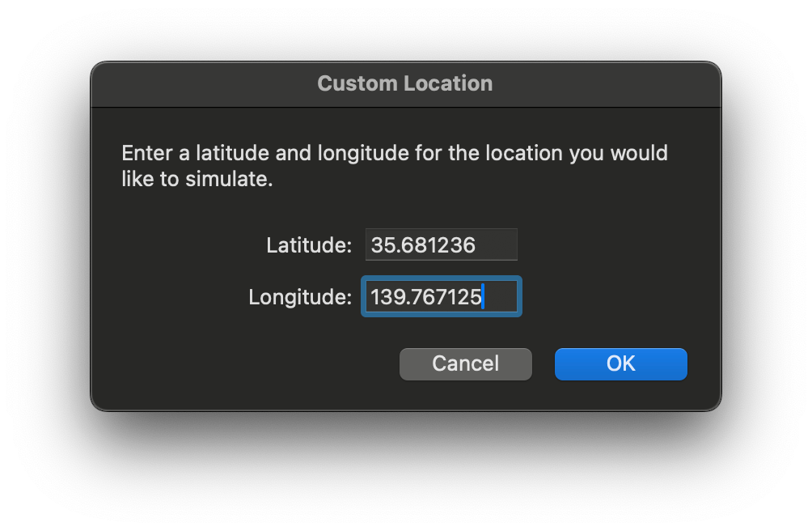Cancel the Custom Location dialog

tap(466, 363)
